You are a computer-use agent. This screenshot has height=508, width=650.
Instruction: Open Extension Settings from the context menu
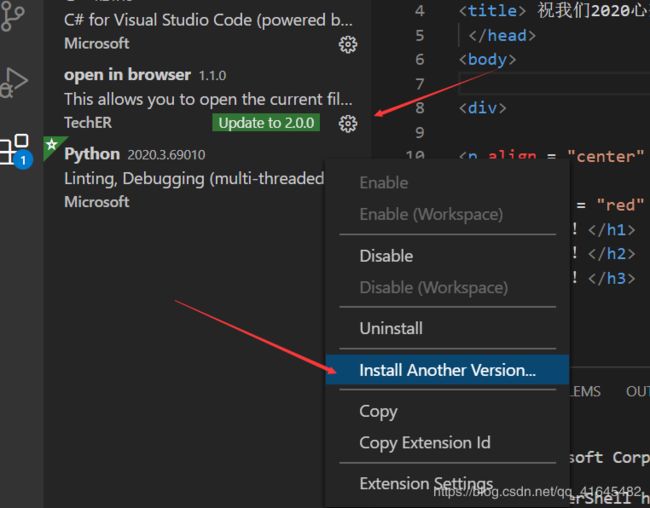(426, 484)
